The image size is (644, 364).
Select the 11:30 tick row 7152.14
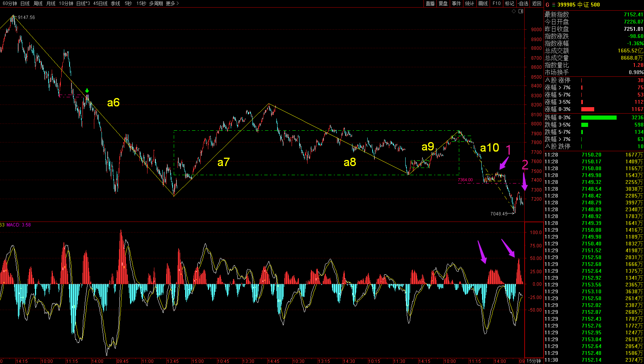pyautogui.click(x=594, y=360)
